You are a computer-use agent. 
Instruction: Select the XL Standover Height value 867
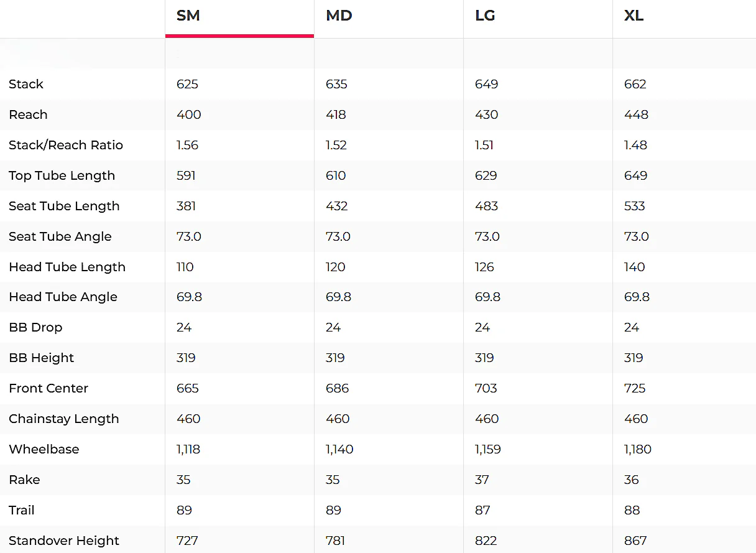coord(635,541)
